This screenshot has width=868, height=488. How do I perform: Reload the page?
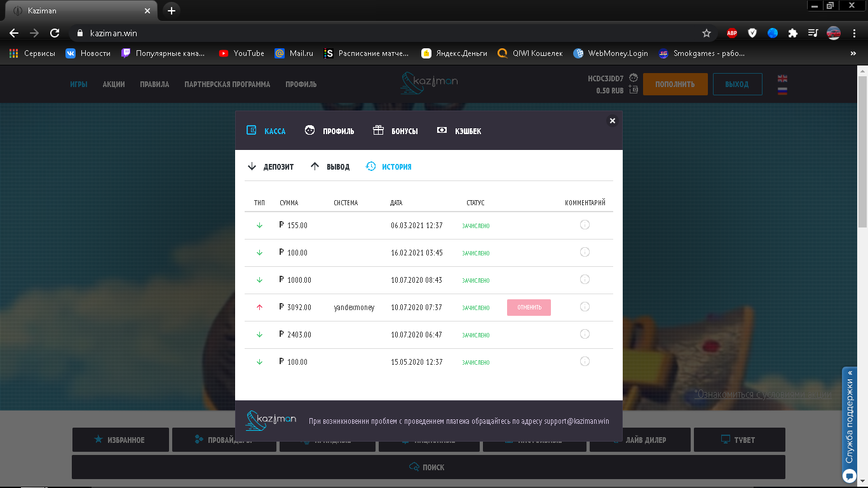pyautogui.click(x=55, y=33)
